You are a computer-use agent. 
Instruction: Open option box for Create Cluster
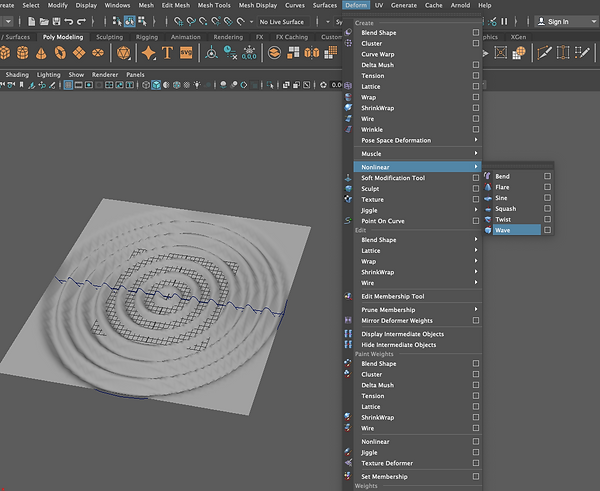pos(476,43)
